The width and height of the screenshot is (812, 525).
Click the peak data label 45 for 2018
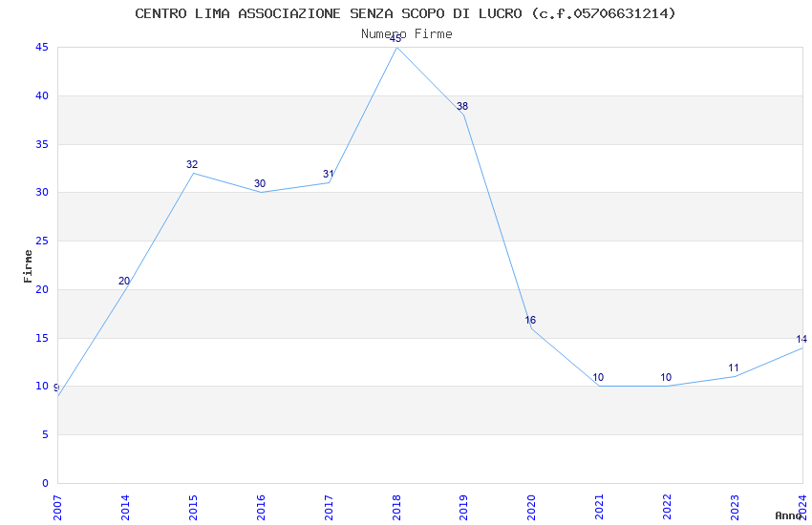395,38
